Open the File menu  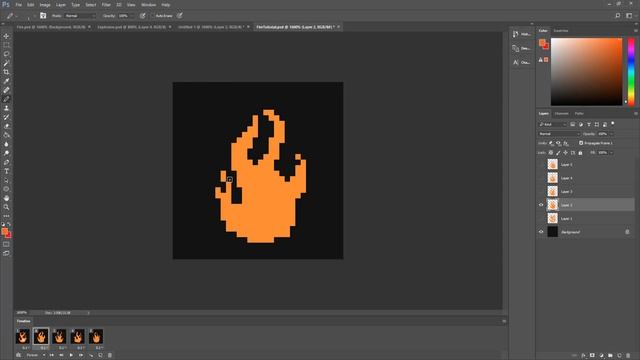pos(18,5)
